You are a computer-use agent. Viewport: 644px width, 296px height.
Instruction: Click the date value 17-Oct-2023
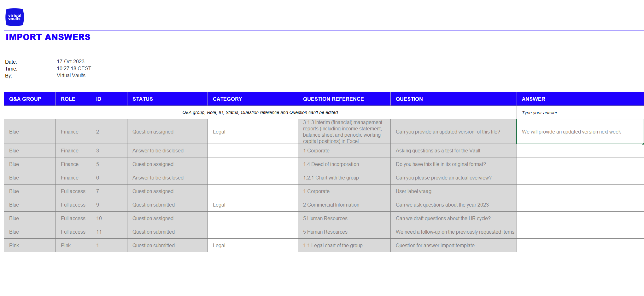[x=71, y=62]
